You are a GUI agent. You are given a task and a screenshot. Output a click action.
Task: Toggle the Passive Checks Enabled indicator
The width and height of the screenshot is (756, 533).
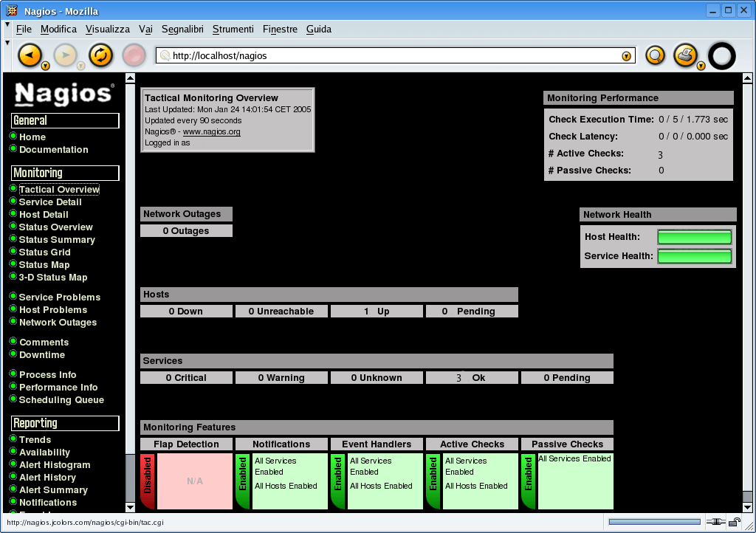[x=529, y=481]
